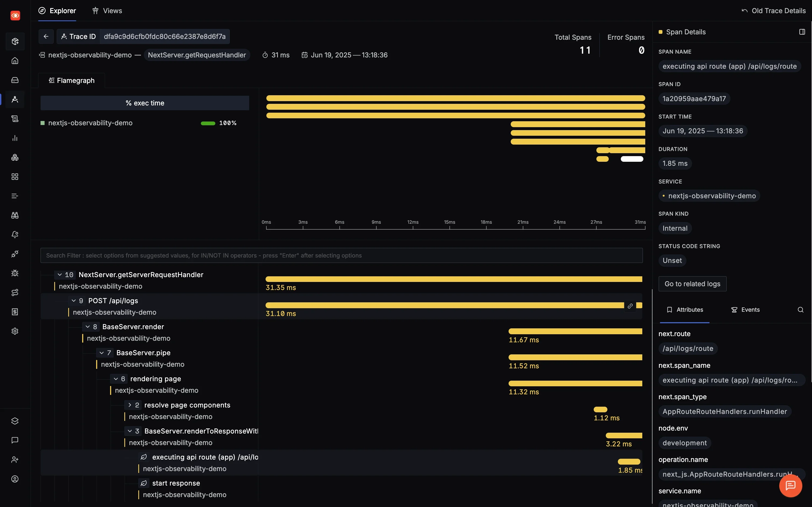Select the Metrics bar-chart icon in sidebar
The width and height of the screenshot is (812, 507).
(x=15, y=138)
